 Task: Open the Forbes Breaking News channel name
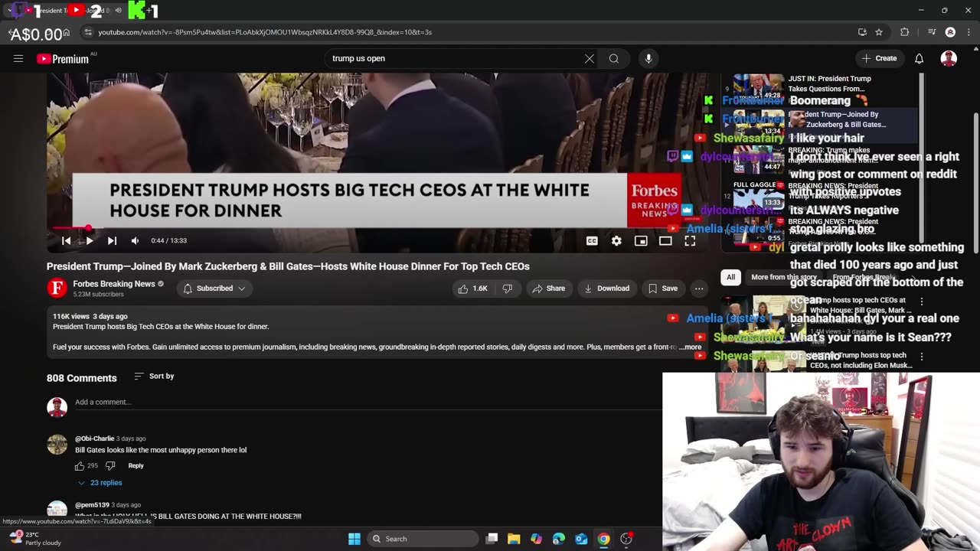pyautogui.click(x=114, y=284)
